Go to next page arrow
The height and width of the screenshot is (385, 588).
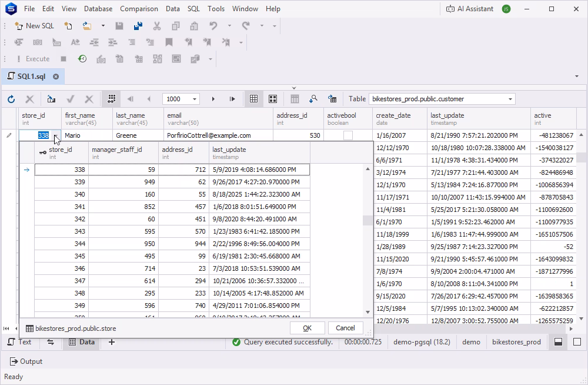[213, 99]
